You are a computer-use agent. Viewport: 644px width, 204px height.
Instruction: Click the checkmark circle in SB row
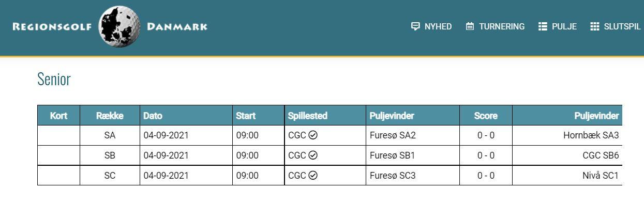tap(313, 155)
